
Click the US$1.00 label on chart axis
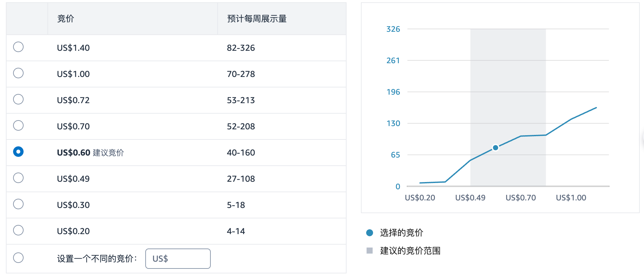click(x=571, y=198)
